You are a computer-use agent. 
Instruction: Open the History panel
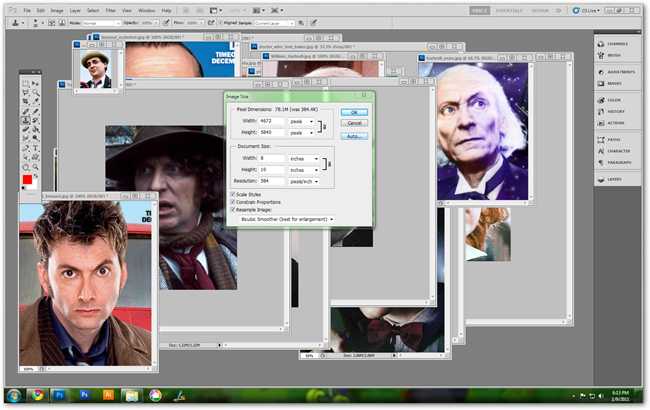(x=614, y=111)
